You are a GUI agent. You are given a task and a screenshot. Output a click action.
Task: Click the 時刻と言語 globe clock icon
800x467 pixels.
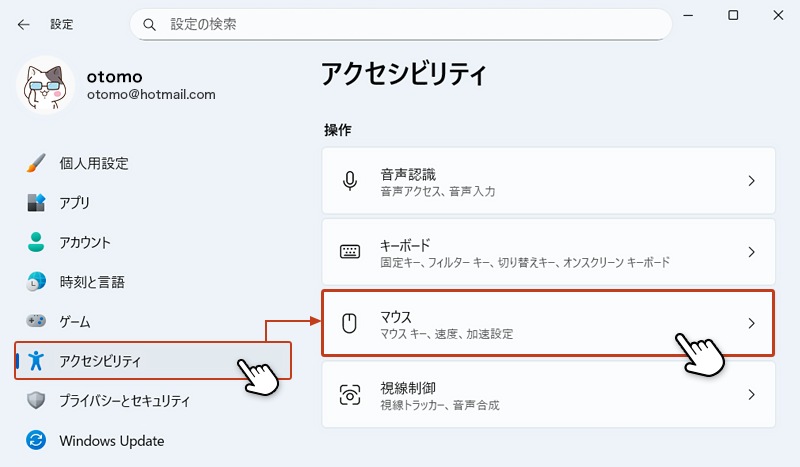(36, 282)
